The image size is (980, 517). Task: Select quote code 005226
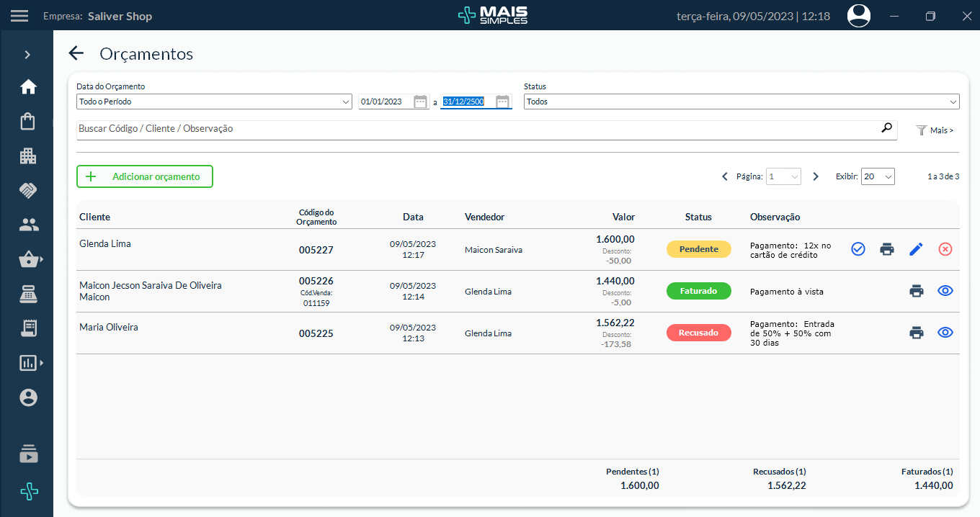pyautogui.click(x=316, y=281)
